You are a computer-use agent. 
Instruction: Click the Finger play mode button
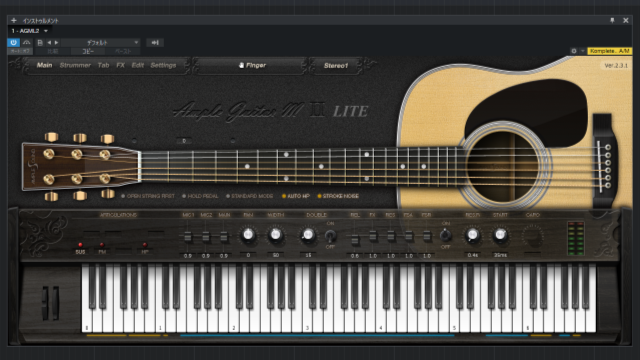(252, 65)
